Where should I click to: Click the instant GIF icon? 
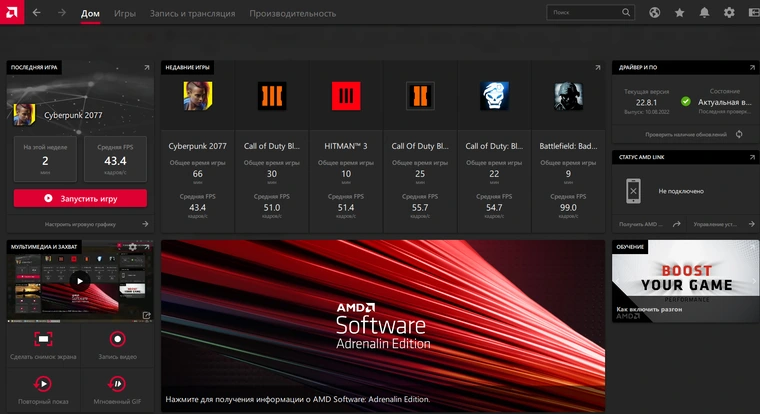118,383
